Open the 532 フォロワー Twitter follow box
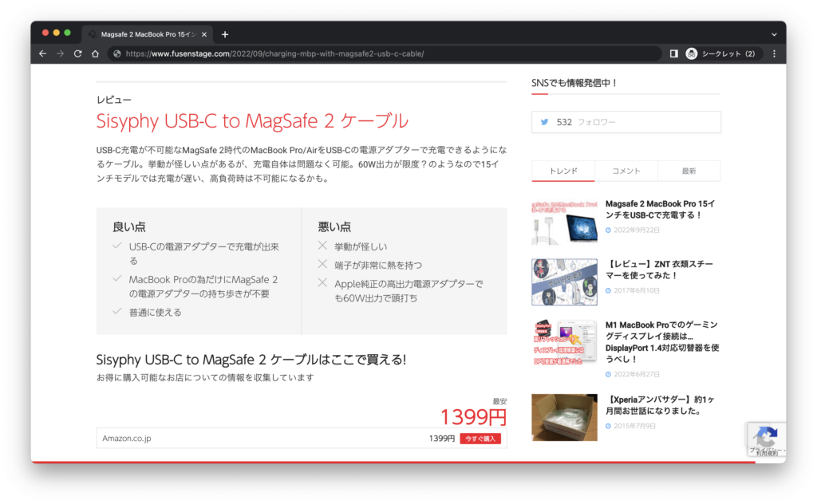The height and width of the screenshot is (504, 817). click(x=626, y=122)
